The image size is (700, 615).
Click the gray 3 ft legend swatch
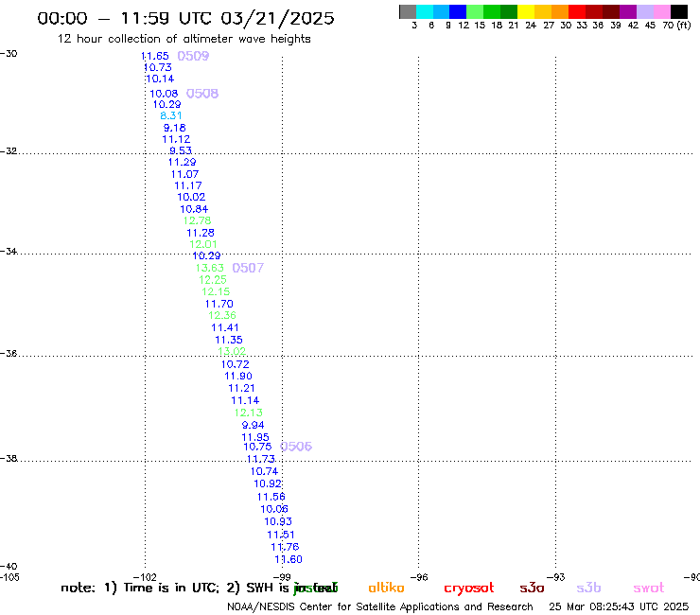(408, 11)
